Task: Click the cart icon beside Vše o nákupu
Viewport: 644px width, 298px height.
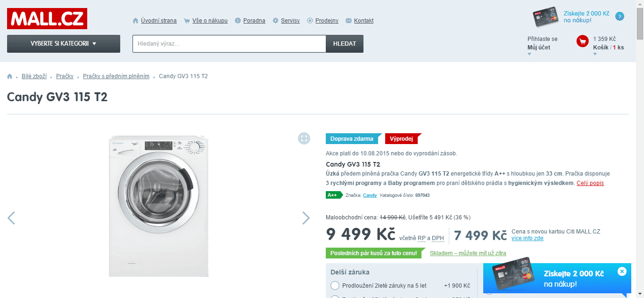Action: pos(187,21)
